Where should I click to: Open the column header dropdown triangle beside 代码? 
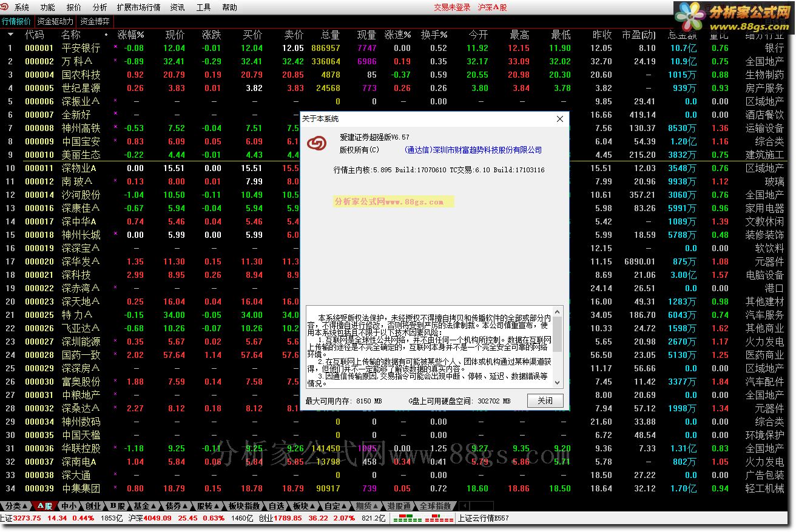pos(10,35)
